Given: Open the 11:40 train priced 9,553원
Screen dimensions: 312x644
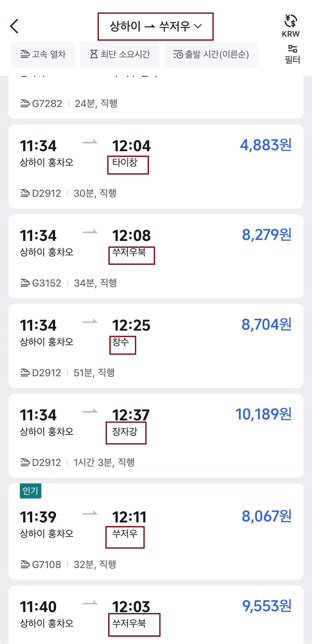Looking at the screenshot, I should click(x=156, y=615).
